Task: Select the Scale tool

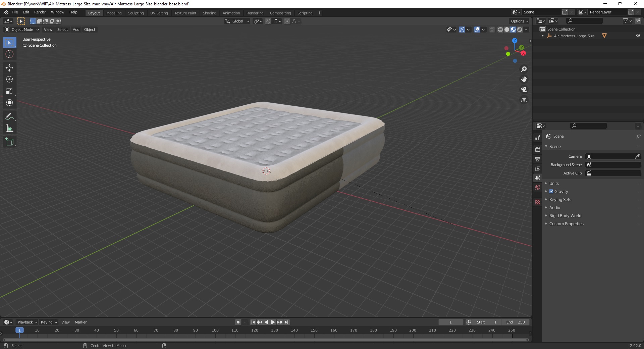Action: click(x=9, y=91)
